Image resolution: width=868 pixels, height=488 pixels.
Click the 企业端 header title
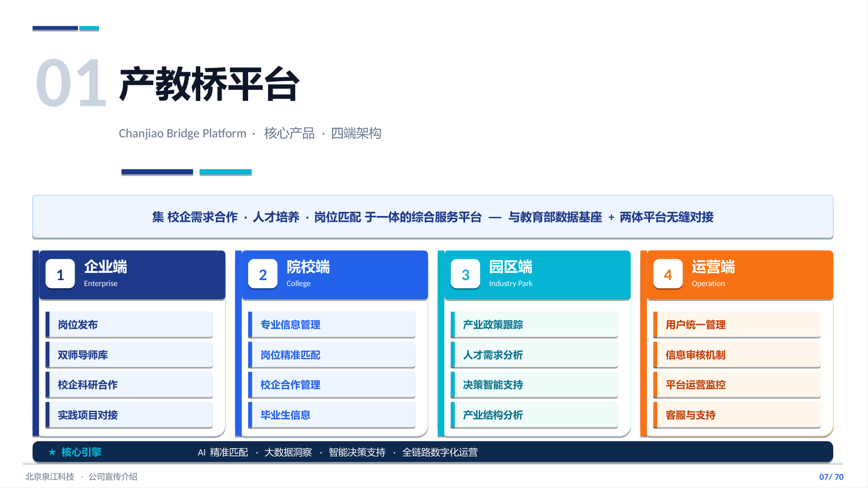click(105, 267)
